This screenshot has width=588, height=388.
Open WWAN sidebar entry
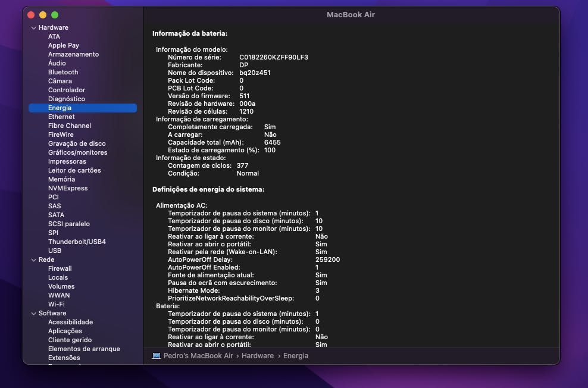click(x=59, y=295)
